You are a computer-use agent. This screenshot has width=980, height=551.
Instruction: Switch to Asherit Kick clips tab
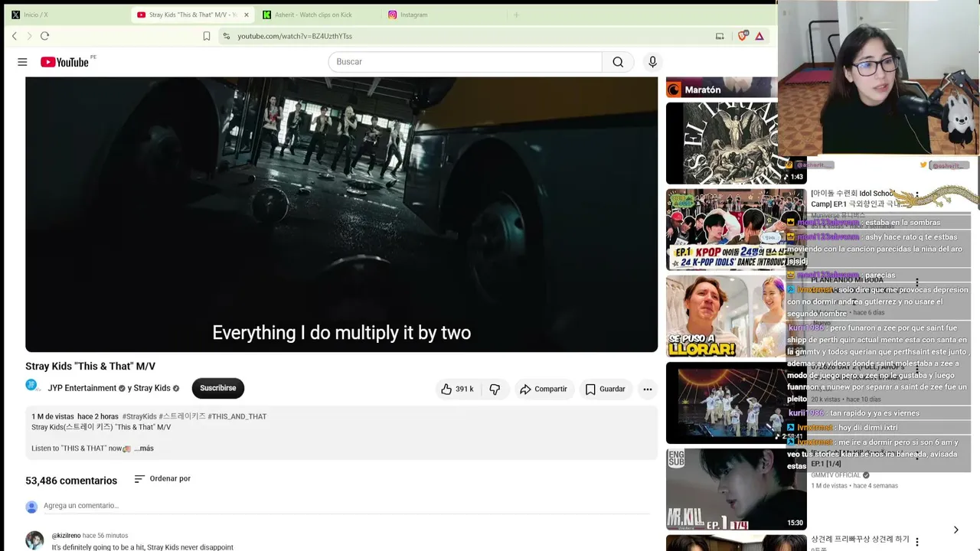[318, 15]
